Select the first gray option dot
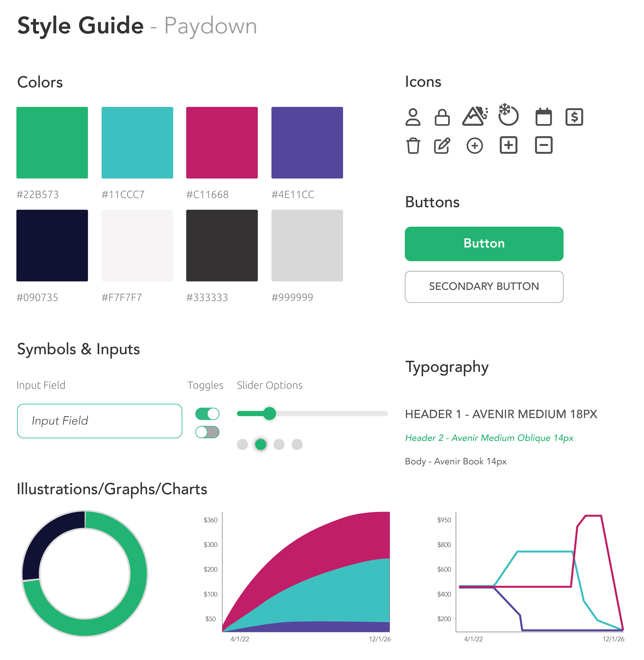The width and height of the screenshot is (644, 660). (242, 444)
